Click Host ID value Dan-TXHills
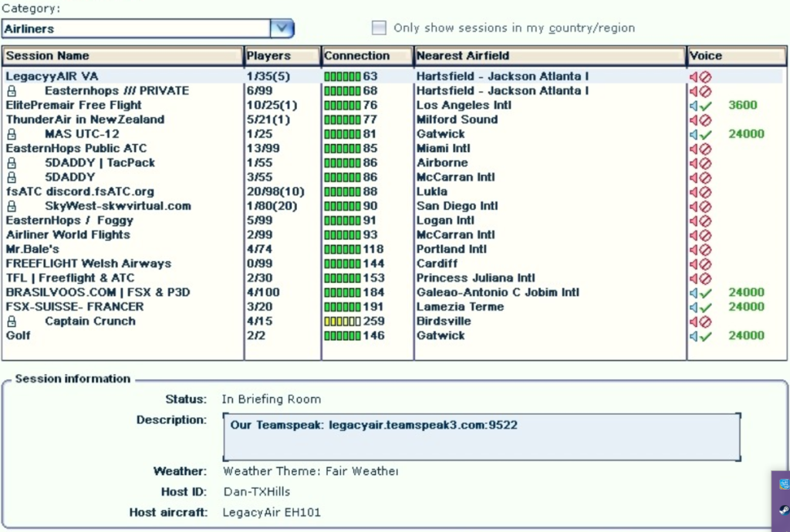This screenshot has height=532, width=790. pos(257,492)
